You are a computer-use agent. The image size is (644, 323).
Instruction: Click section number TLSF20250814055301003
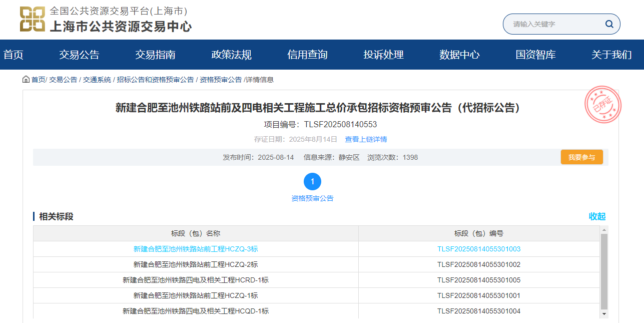(479, 249)
